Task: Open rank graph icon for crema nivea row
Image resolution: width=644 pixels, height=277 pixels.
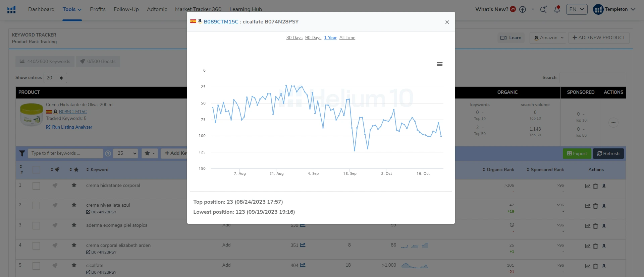Action: tap(588, 206)
